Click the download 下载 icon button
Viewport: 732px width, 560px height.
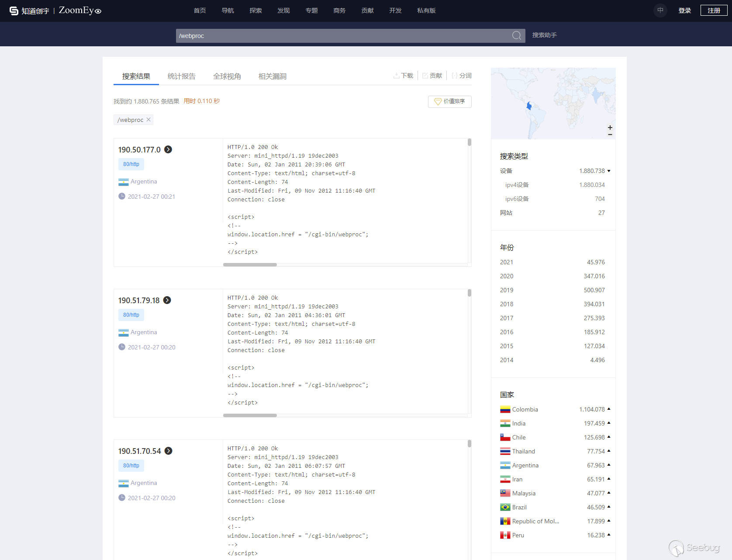click(x=403, y=76)
